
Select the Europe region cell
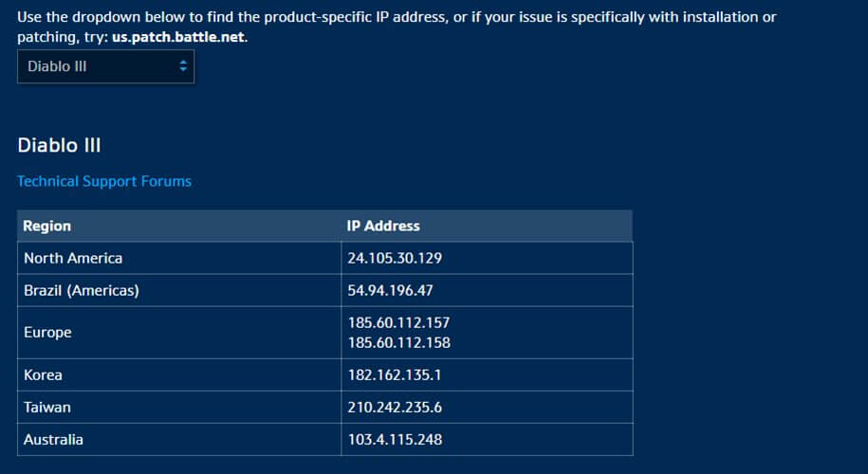[x=47, y=333]
